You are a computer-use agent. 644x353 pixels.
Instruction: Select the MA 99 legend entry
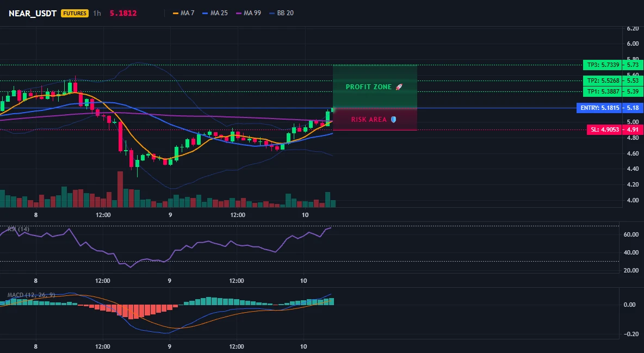(x=248, y=13)
